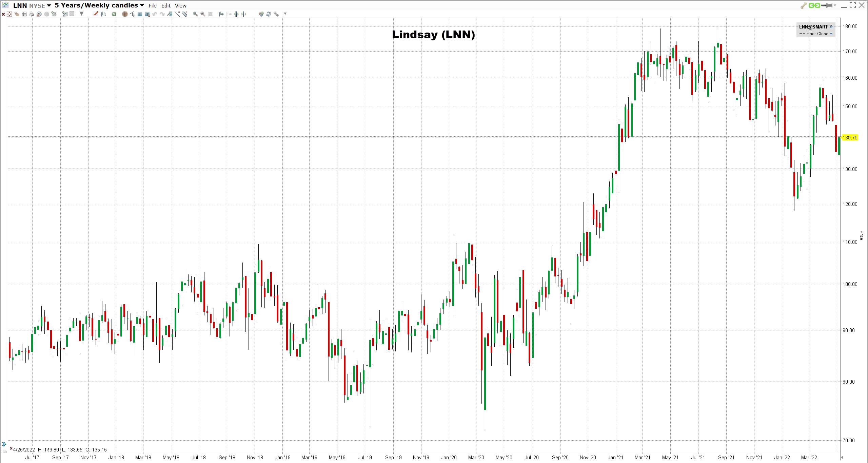Screen dimensions: 868x463
Task: Click the LNN@SMART legend color icon
Action: 831,27
